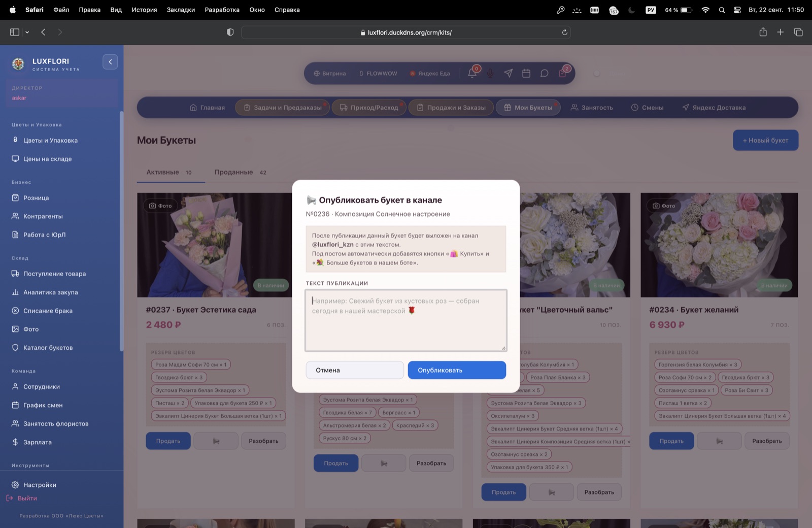
Task: Go back to previous page
Action: point(43,32)
